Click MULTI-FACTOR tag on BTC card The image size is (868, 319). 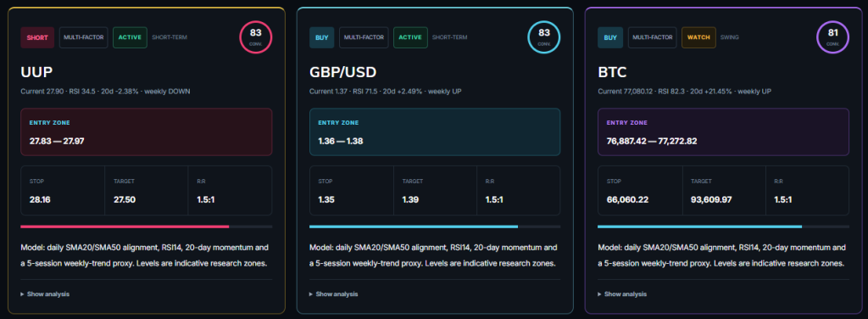(653, 37)
